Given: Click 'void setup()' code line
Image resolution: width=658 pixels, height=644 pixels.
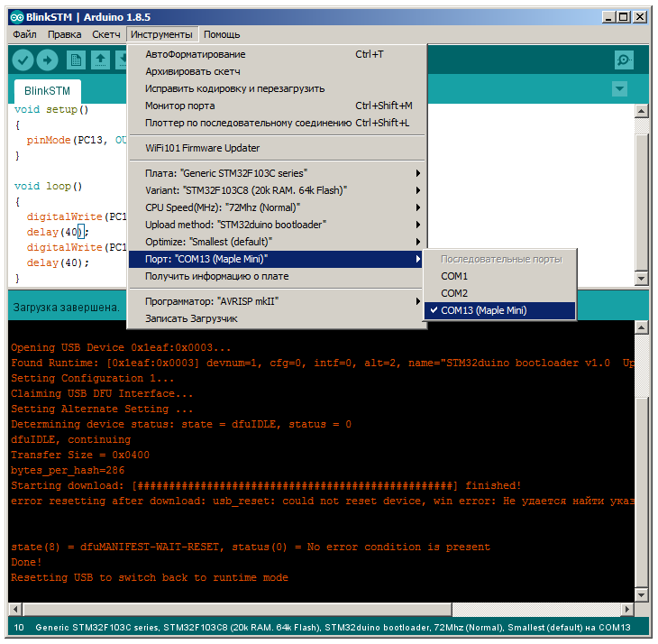Looking at the screenshot, I should 51,109.
